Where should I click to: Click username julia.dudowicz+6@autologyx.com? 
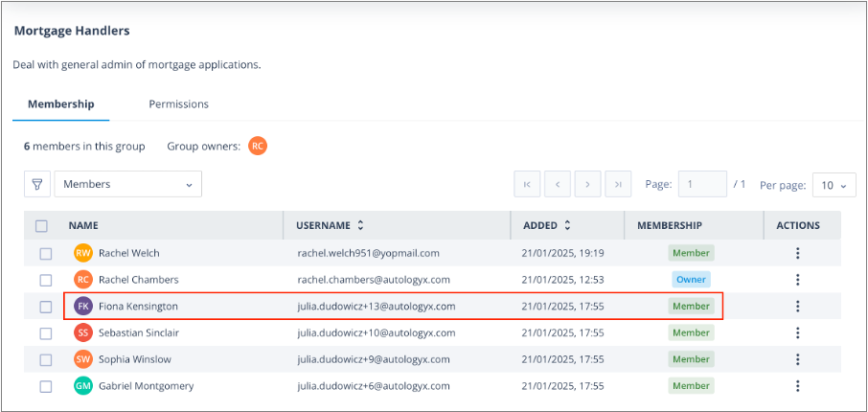coord(374,386)
